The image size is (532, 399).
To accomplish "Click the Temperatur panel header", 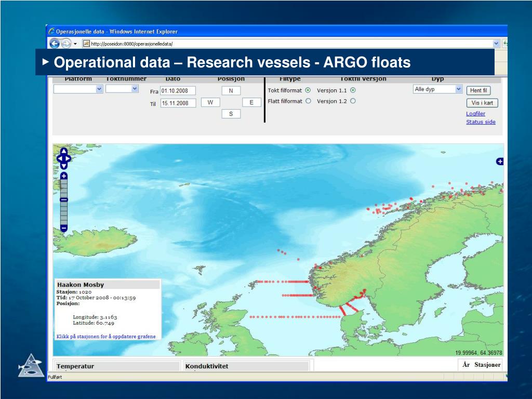I will 117,366.
